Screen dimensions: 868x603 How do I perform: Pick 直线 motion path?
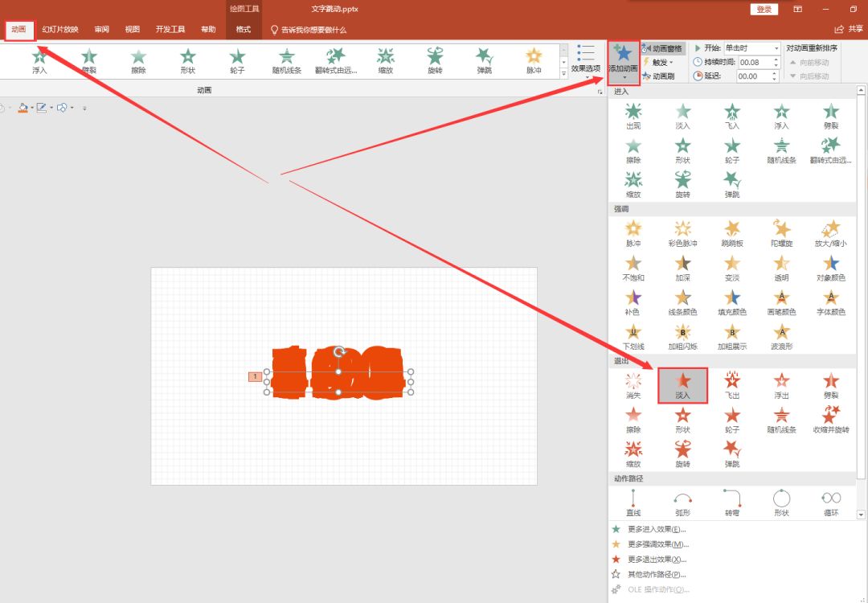[633, 503]
